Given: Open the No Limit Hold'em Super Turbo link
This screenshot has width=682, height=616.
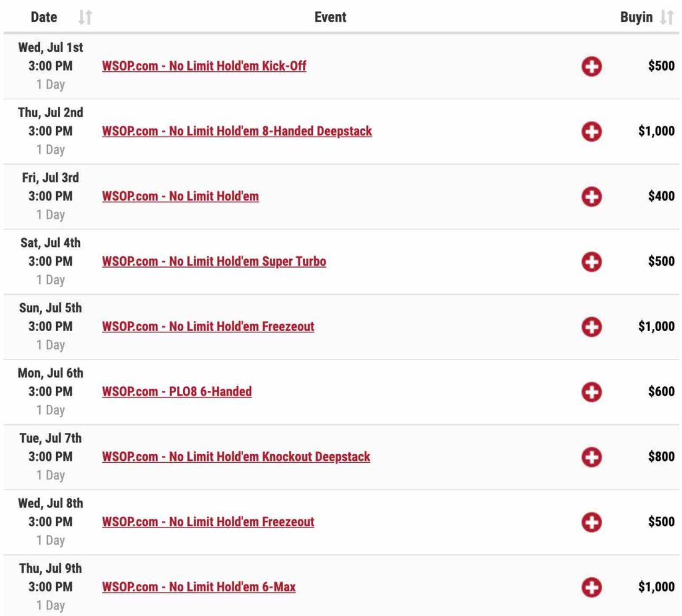Looking at the screenshot, I should point(214,262).
